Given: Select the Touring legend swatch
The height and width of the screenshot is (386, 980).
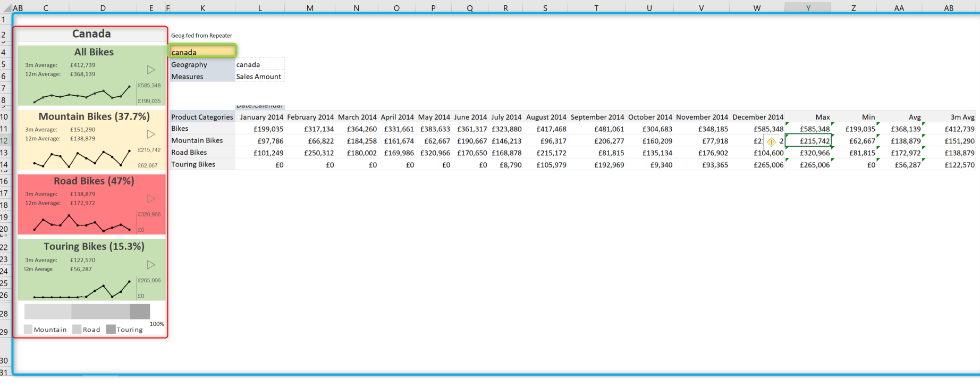Looking at the screenshot, I should tap(111, 330).
